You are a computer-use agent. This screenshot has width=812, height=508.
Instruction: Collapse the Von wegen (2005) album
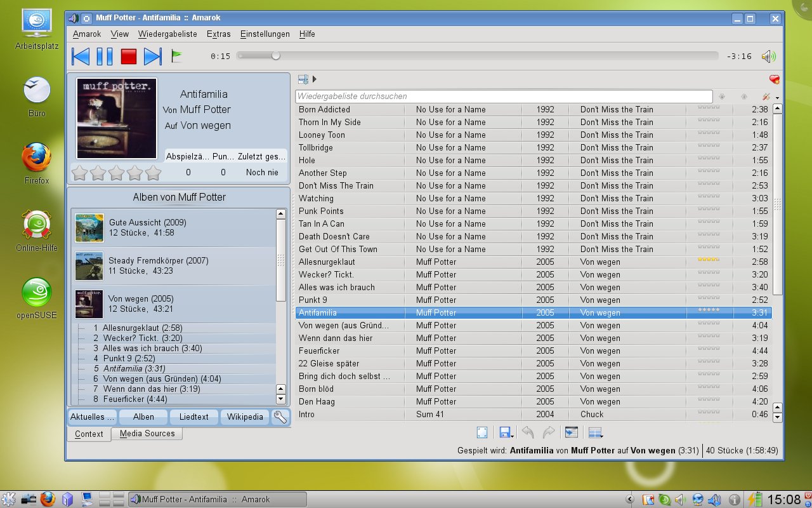click(173, 304)
